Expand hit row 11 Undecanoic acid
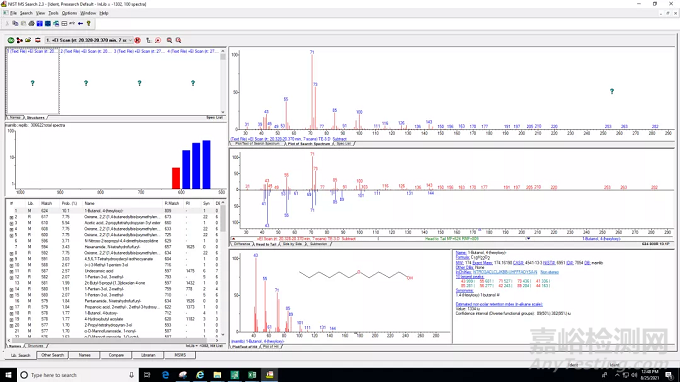This screenshot has height=382, width=680. [x=11, y=271]
